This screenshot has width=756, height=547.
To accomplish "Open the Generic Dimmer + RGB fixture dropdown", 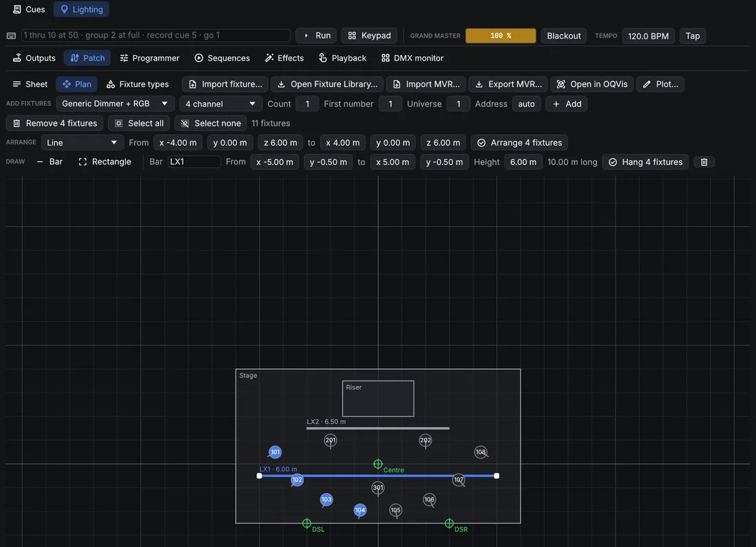I will [x=115, y=104].
